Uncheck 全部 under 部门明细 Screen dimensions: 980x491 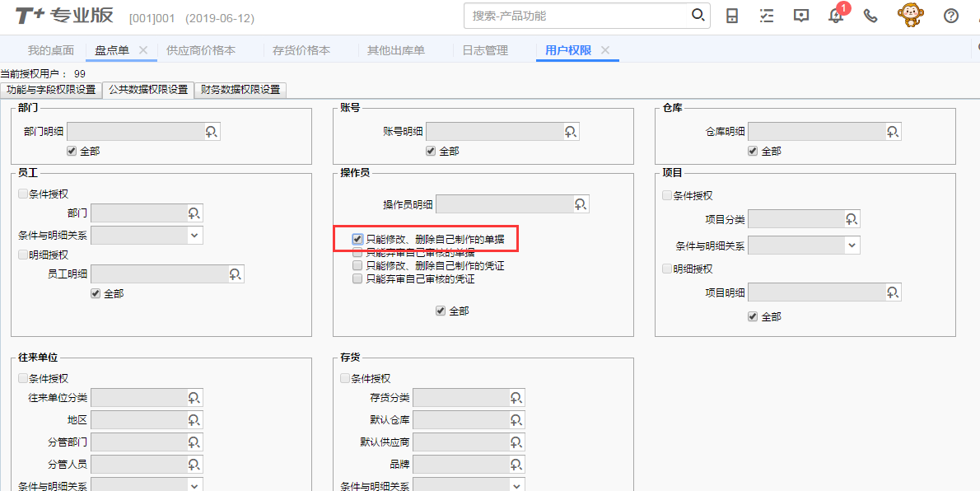pyautogui.click(x=72, y=152)
